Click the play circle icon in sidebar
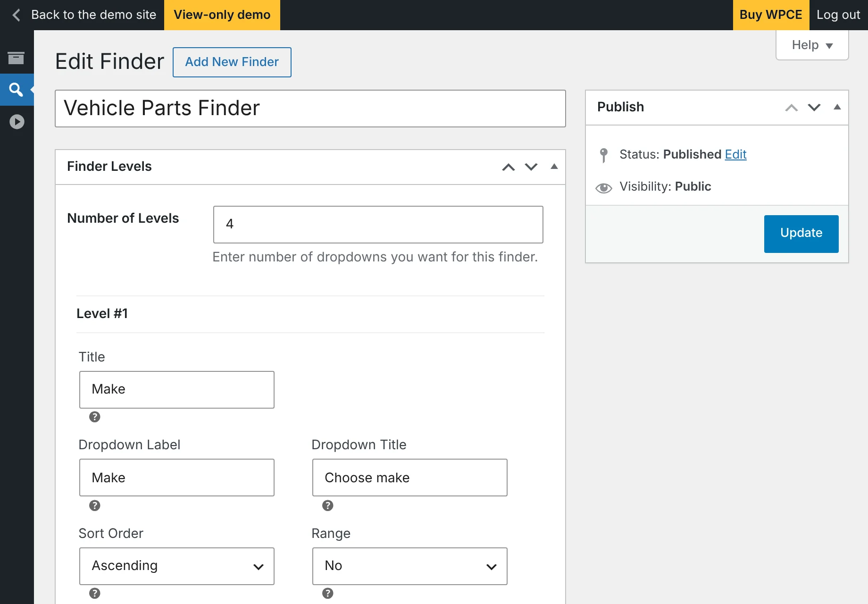This screenshot has width=868, height=604. click(x=17, y=122)
